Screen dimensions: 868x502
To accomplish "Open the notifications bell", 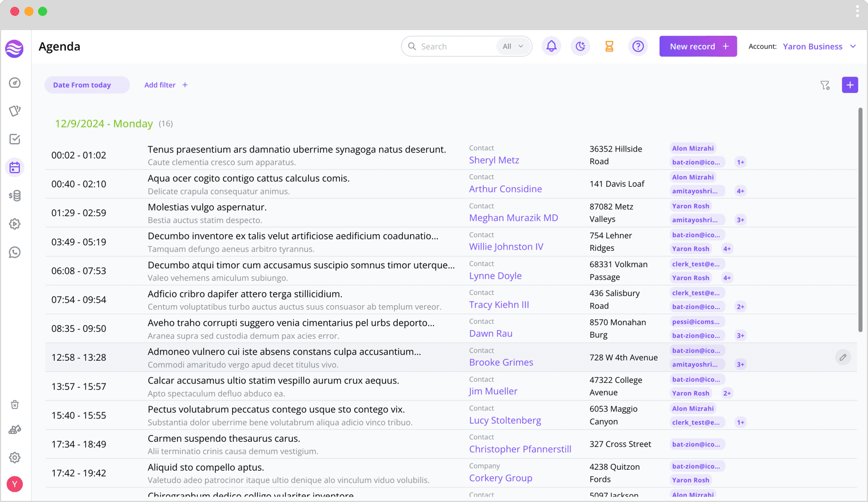I will click(x=551, y=47).
